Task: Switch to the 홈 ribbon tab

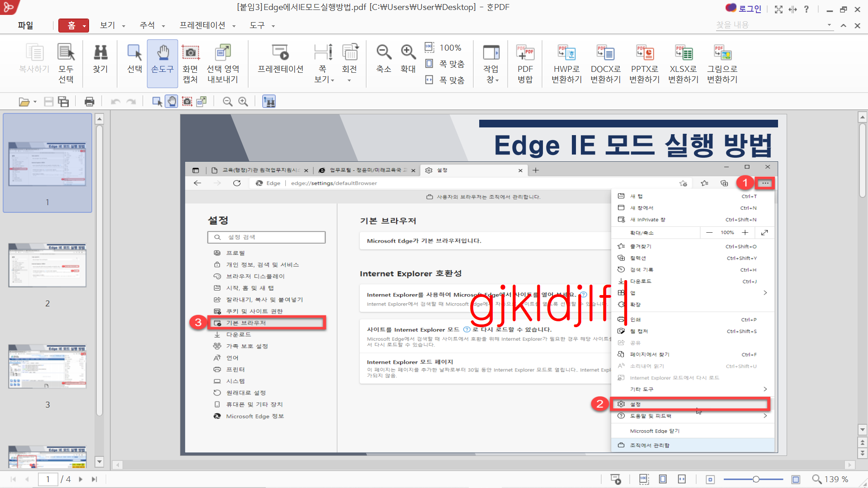Action: [x=71, y=25]
